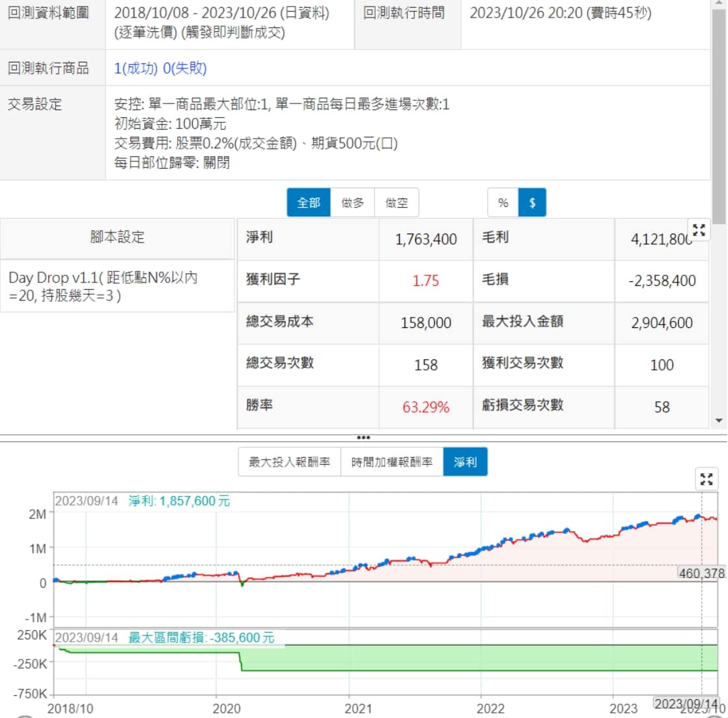Expand the net profit chart to fullscreen
728x718 pixels.
point(707,479)
